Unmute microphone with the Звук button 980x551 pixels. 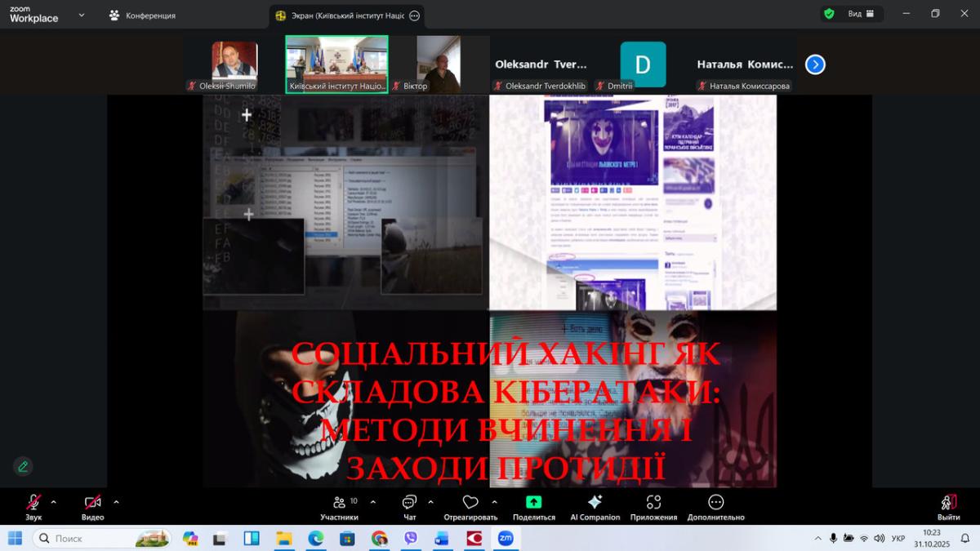point(33,507)
